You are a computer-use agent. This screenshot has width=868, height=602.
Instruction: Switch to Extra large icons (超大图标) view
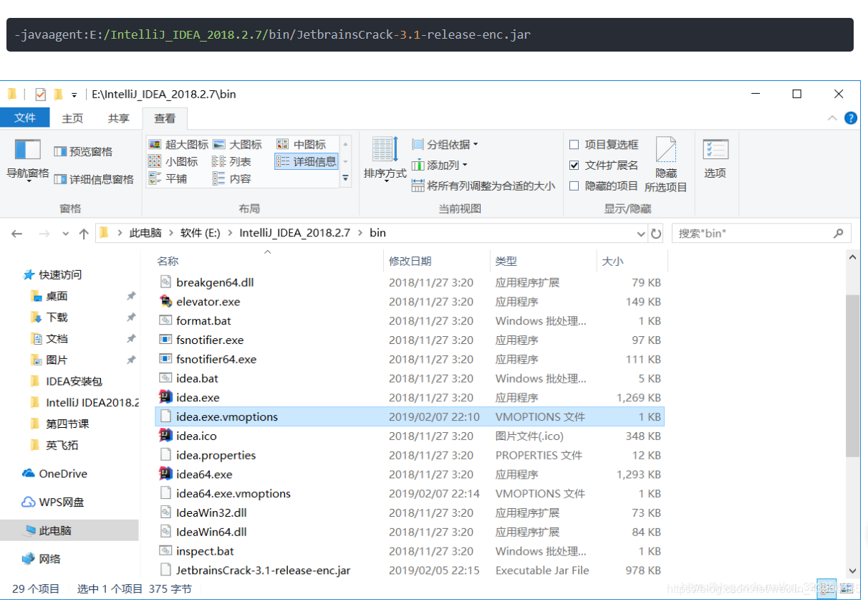179,144
